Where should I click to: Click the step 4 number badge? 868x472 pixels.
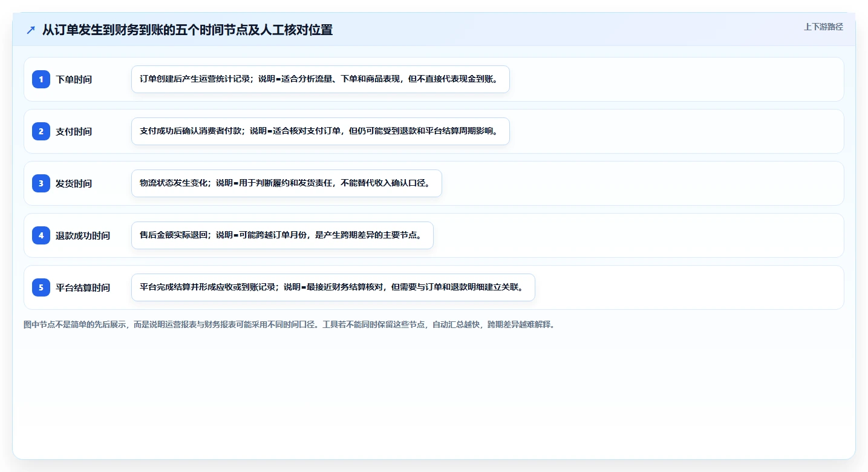coord(41,235)
